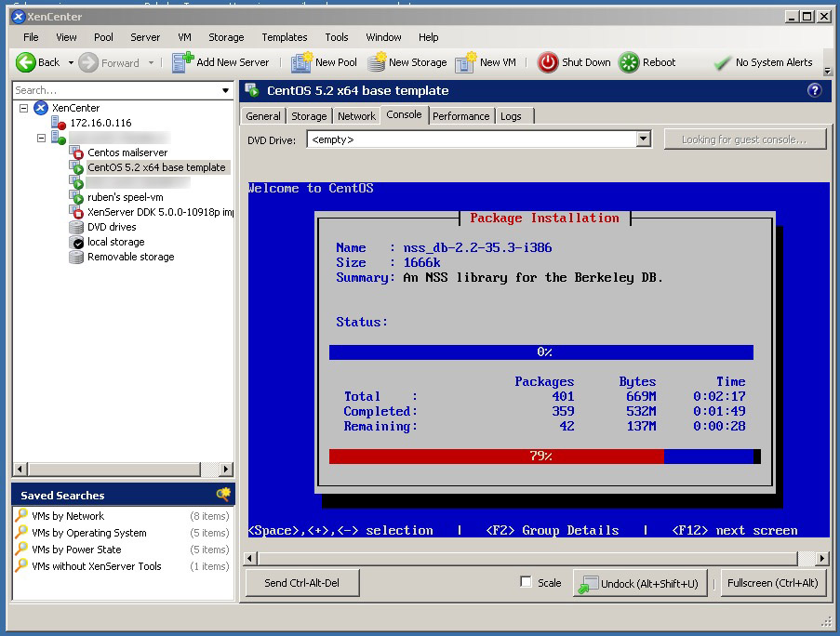Open the DVD Drive dropdown
The width and height of the screenshot is (840, 636).
pos(644,139)
